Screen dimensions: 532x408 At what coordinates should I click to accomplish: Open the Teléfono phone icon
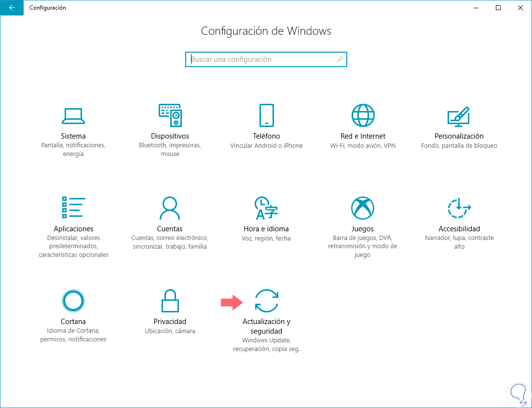coord(266,115)
